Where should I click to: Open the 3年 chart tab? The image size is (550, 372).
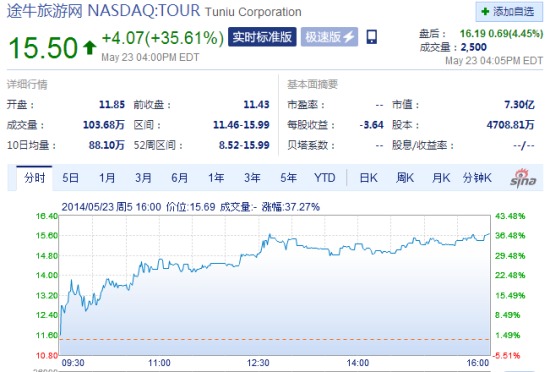[x=252, y=178]
